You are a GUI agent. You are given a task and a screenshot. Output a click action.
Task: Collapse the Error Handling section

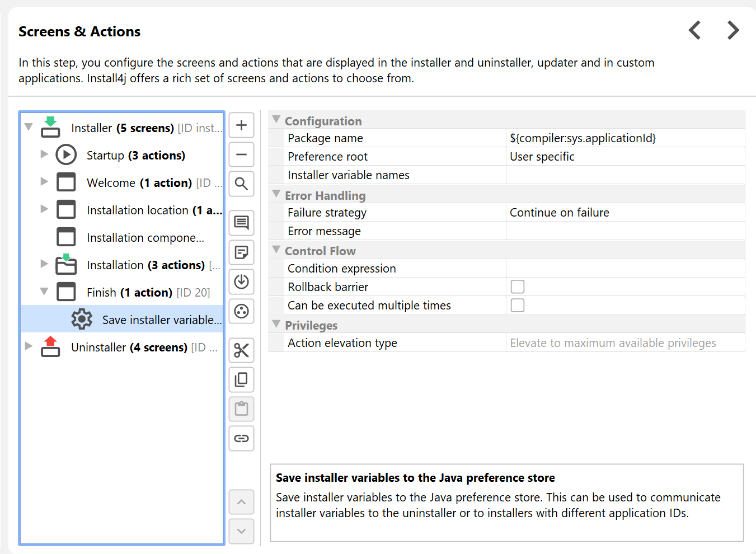pos(276,194)
